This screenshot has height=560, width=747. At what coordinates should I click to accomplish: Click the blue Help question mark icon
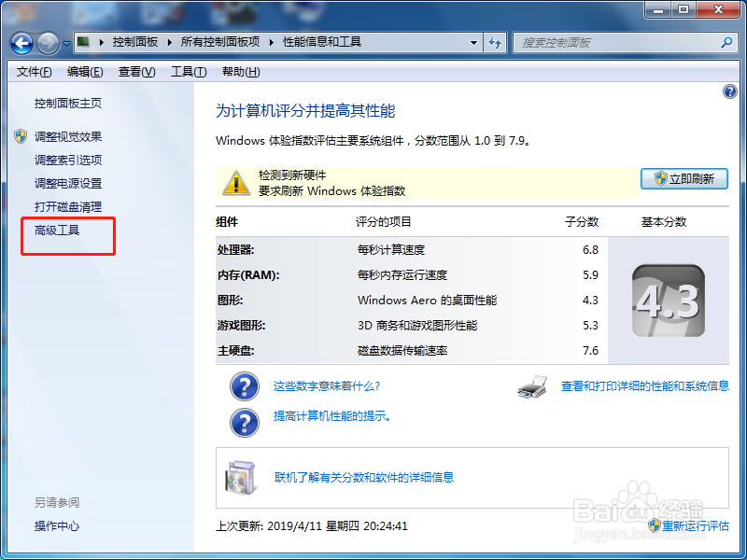(729, 91)
